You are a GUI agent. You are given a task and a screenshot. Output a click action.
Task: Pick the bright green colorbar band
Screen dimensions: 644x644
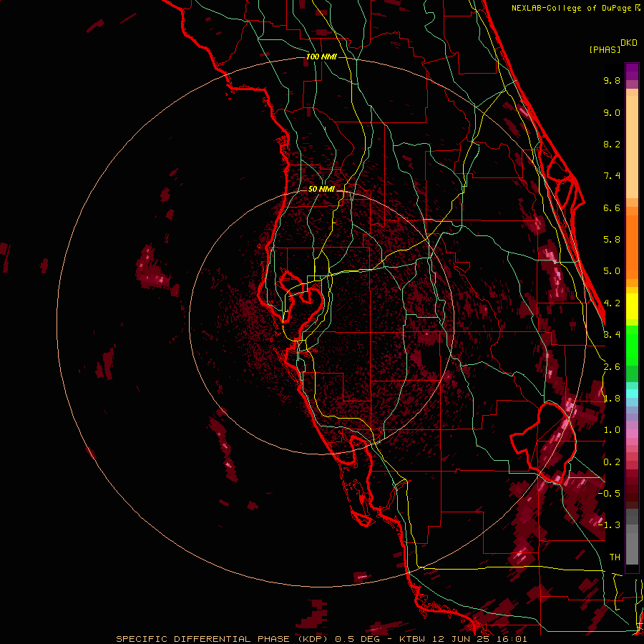632,345
